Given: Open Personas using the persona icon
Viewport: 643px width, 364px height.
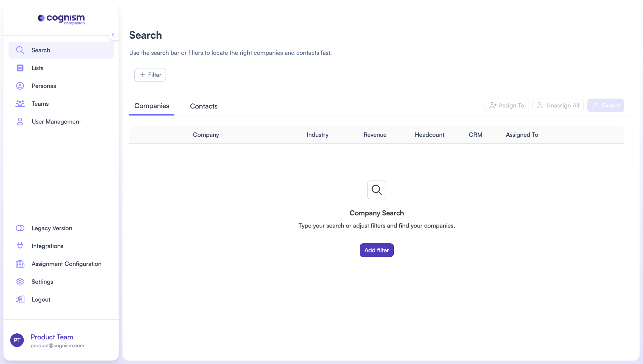Looking at the screenshot, I should [20, 86].
